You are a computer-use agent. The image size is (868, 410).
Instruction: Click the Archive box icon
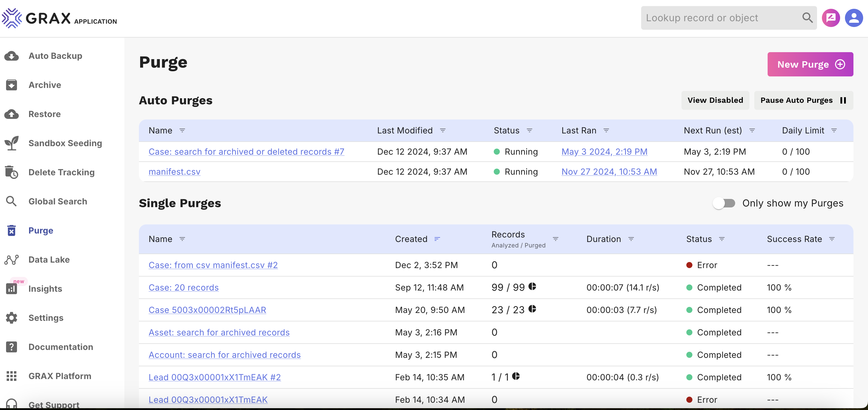12,85
